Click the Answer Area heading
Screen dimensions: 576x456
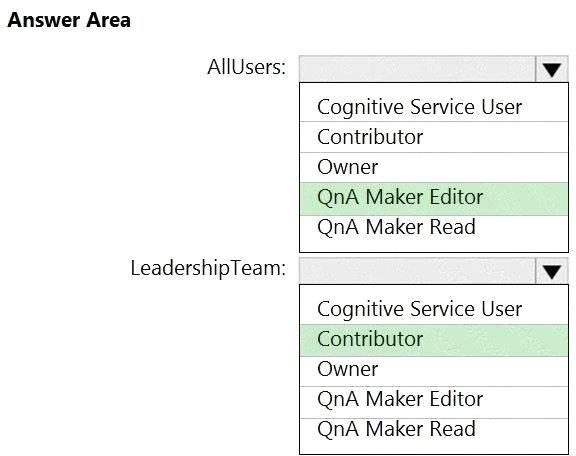(69, 20)
